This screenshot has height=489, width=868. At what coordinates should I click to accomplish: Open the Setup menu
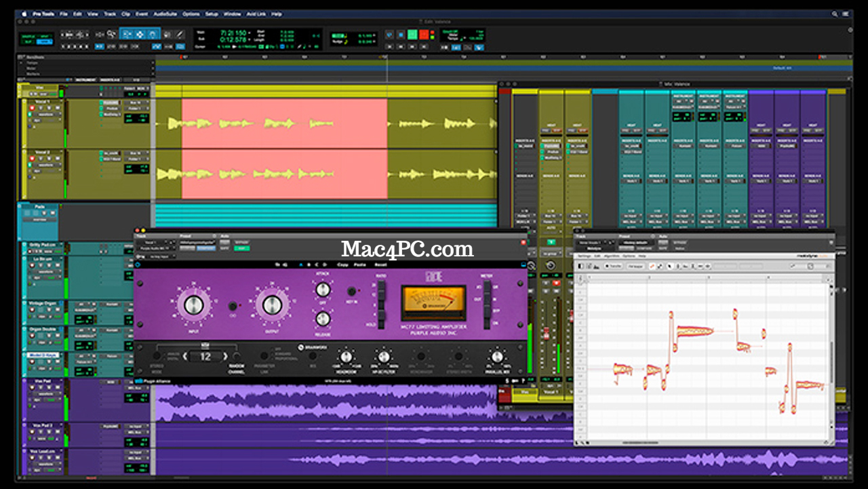(212, 14)
